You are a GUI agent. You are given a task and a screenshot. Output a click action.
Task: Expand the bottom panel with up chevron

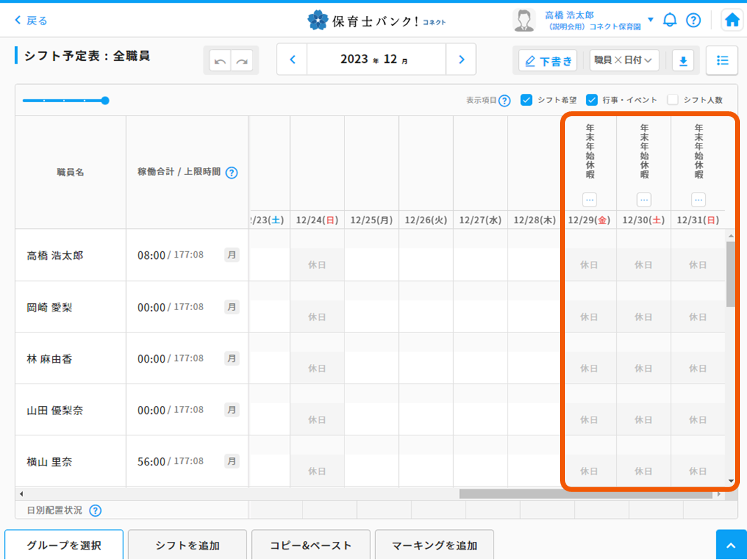click(731, 545)
